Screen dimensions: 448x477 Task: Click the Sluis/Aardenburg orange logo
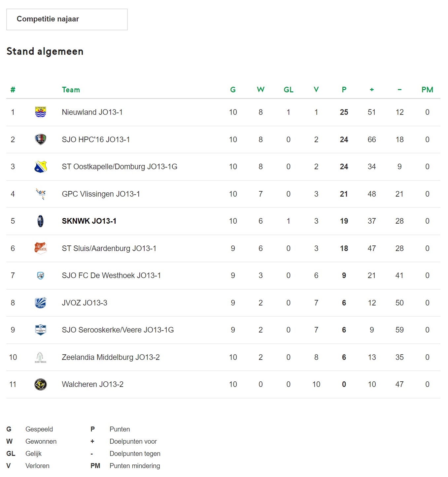click(x=41, y=248)
